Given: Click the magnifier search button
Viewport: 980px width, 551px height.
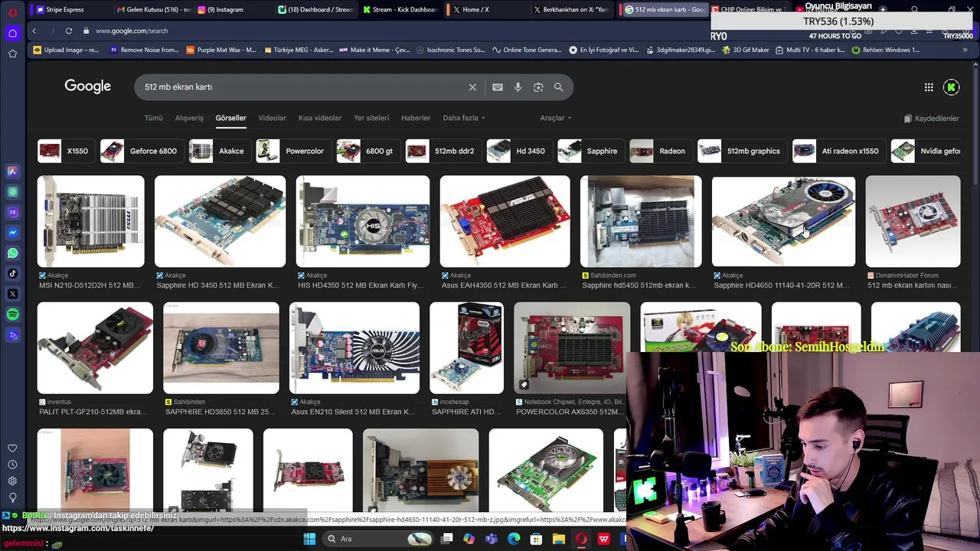Looking at the screenshot, I should pyautogui.click(x=558, y=87).
